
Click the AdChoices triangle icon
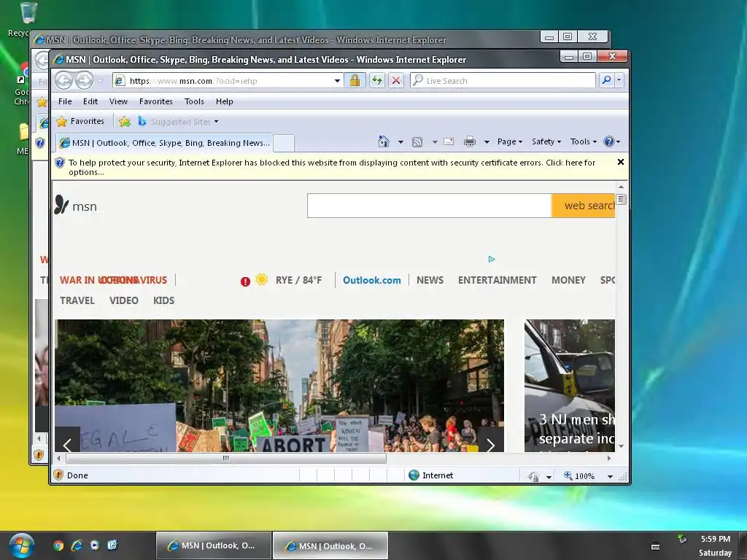click(492, 259)
